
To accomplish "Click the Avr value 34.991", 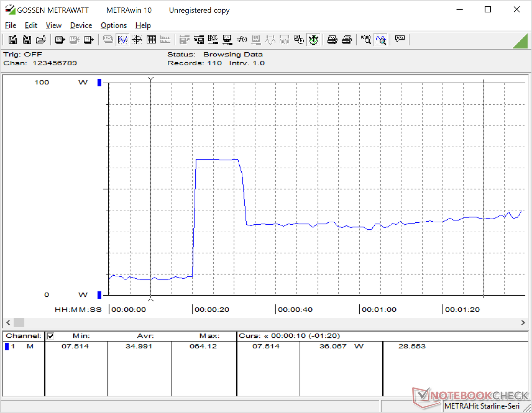I will (x=139, y=346).
